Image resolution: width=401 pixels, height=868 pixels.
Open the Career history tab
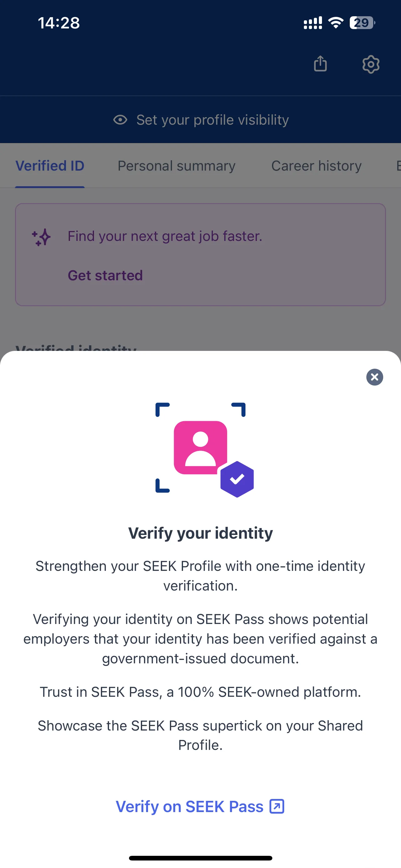pos(316,166)
